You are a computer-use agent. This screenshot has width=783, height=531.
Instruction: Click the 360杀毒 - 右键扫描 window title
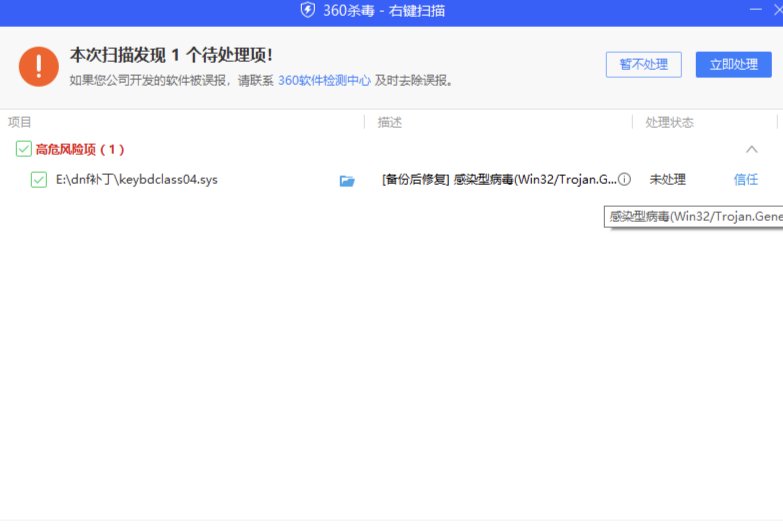tap(384, 10)
